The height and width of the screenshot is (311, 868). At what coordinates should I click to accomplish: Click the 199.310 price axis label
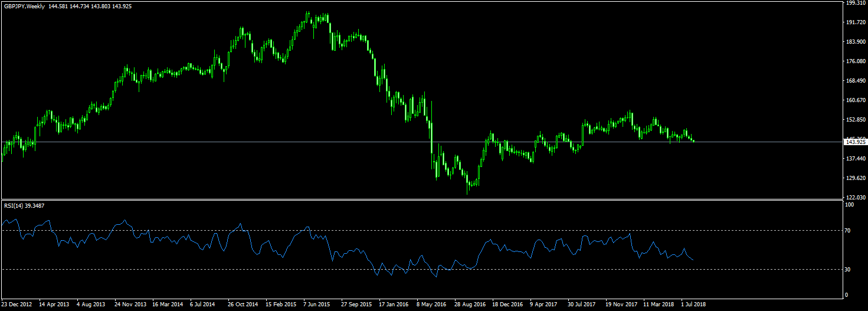855,3
